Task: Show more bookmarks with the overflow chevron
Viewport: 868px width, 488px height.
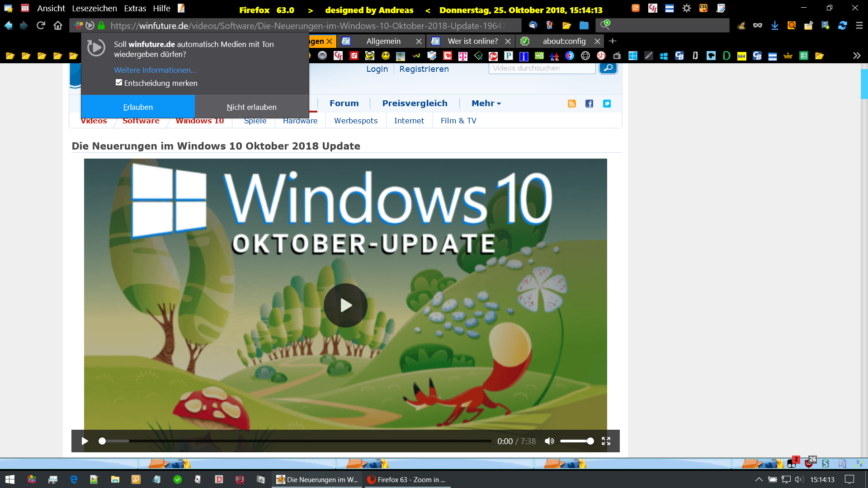Action: tap(856, 56)
